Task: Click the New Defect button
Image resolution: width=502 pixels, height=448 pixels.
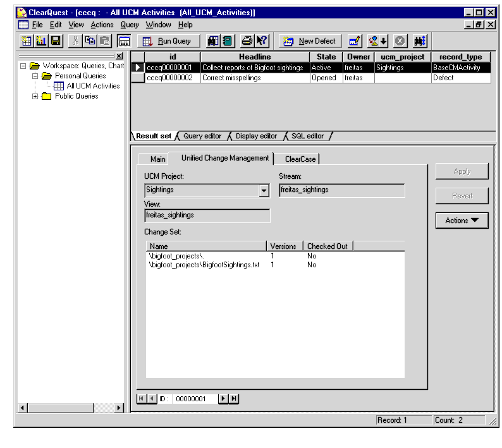Action: pyautogui.click(x=310, y=41)
